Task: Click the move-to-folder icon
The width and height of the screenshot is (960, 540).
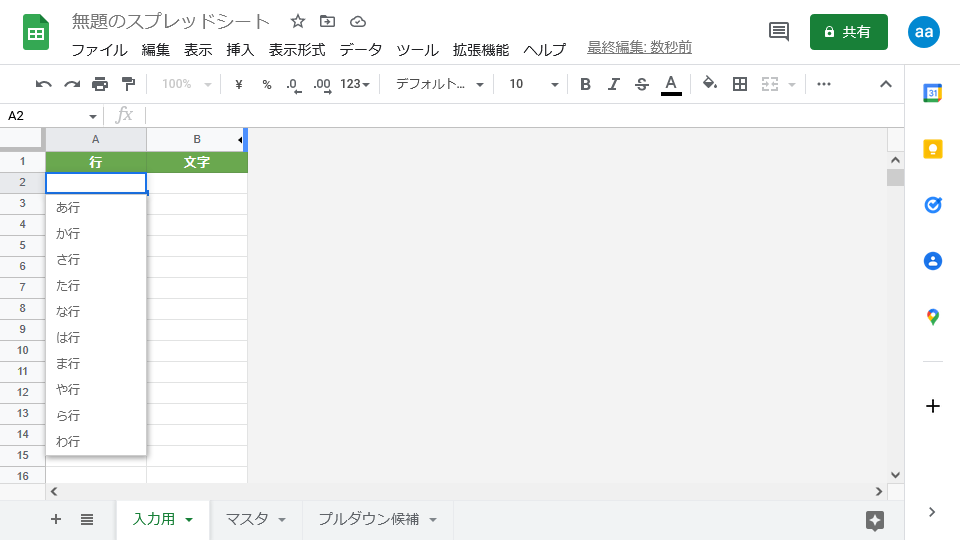Action: pyautogui.click(x=328, y=21)
